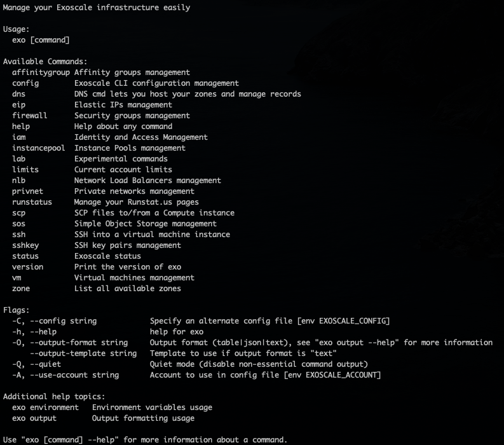Click the --output-format string flag
This screenshot has height=445, width=504.
coord(79,343)
